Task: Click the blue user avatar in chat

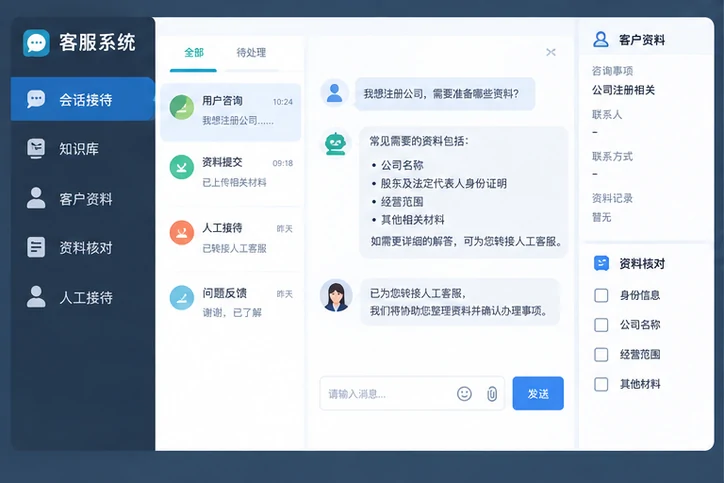Action: pos(334,93)
